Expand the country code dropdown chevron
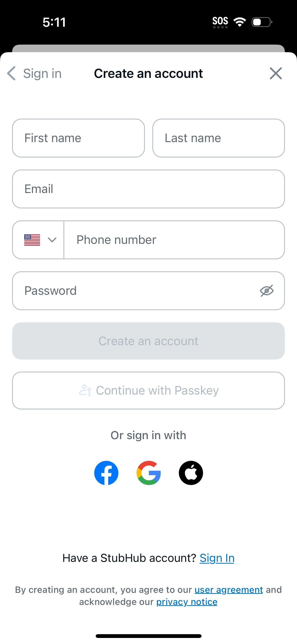Viewport: 297px width, 644px height. pos(52,240)
